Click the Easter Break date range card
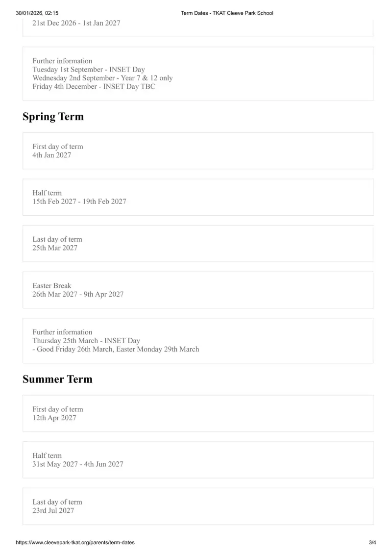The height and width of the screenshot is (555, 392). (x=198, y=290)
